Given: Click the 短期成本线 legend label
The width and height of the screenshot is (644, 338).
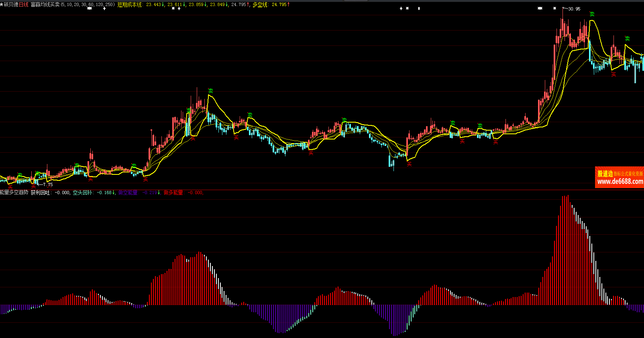Looking at the screenshot, I should (129, 5).
